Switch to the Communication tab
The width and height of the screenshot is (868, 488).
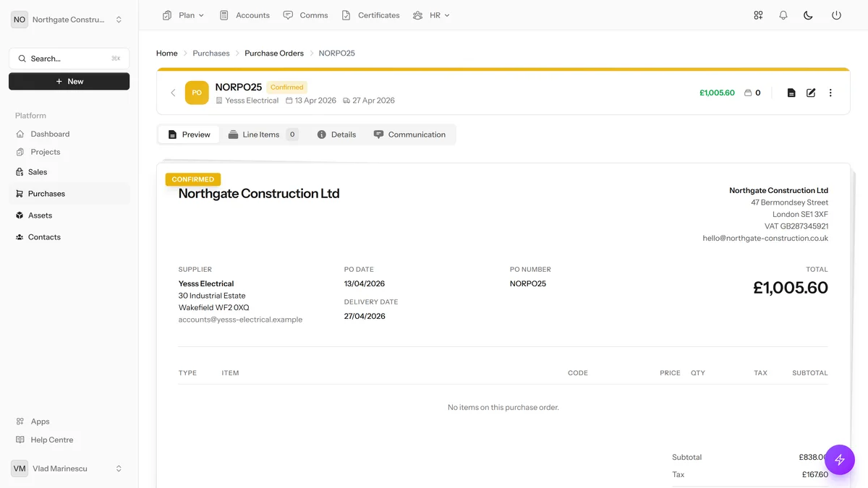(x=409, y=134)
